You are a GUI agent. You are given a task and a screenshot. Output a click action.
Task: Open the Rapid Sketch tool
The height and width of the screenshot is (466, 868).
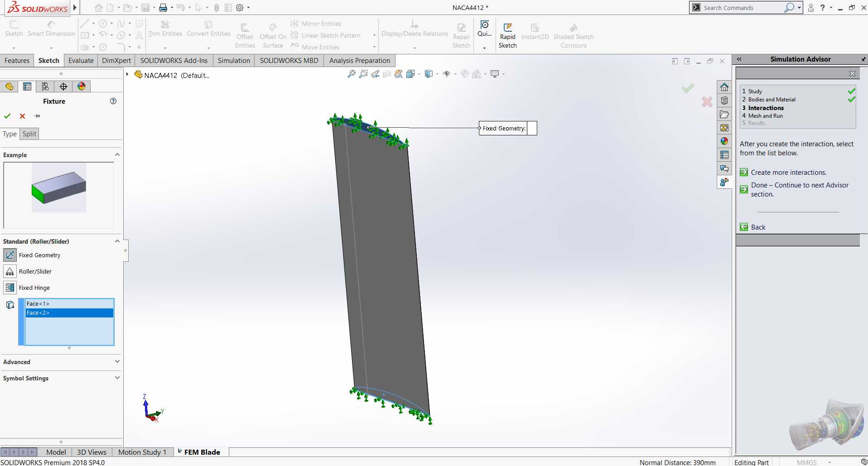[x=507, y=36]
